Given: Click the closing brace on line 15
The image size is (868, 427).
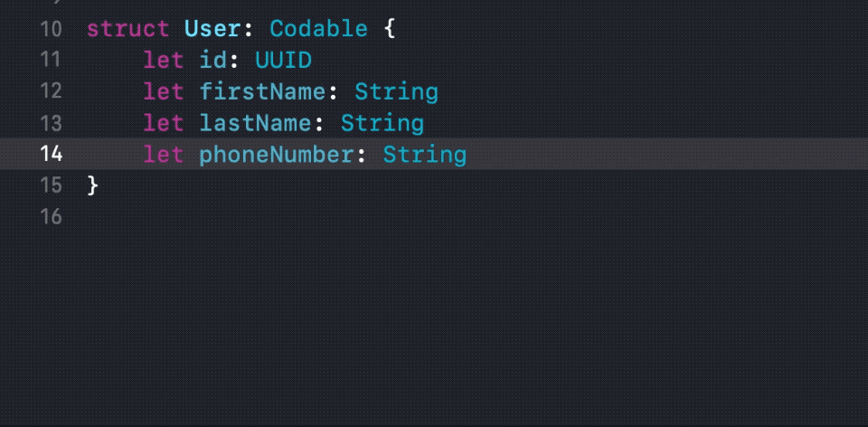Looking at the screenshot, I should 92,185.
